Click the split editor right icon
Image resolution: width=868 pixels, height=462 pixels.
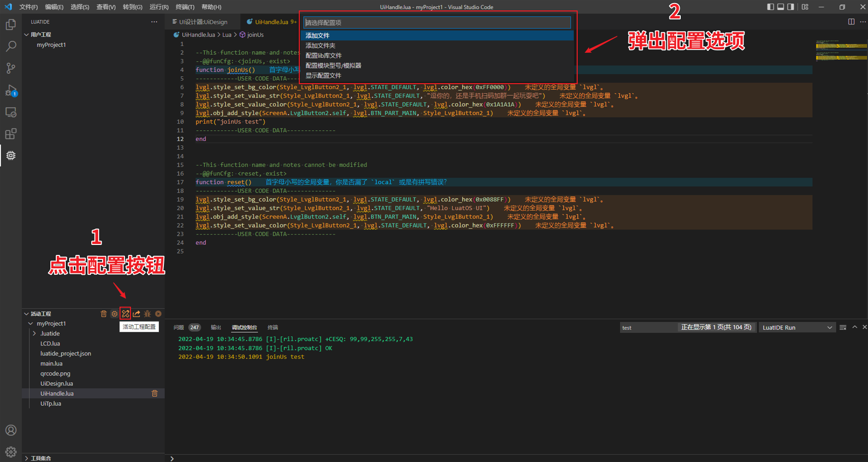[851, 22]
